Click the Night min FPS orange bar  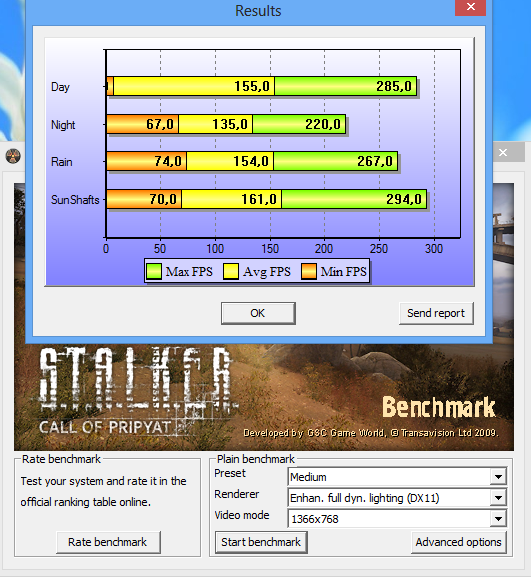142,124
